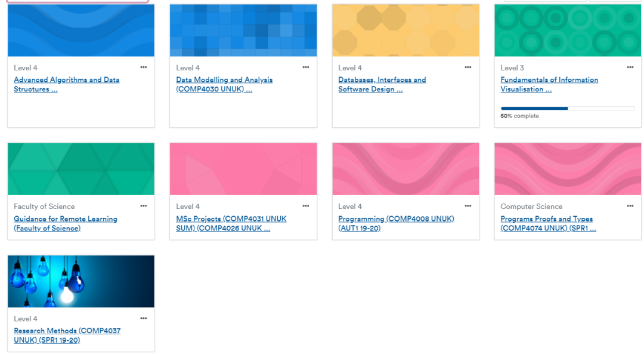Click 'Level 4' label on Research Methods card
644x354 pixels.
point(26,319)
